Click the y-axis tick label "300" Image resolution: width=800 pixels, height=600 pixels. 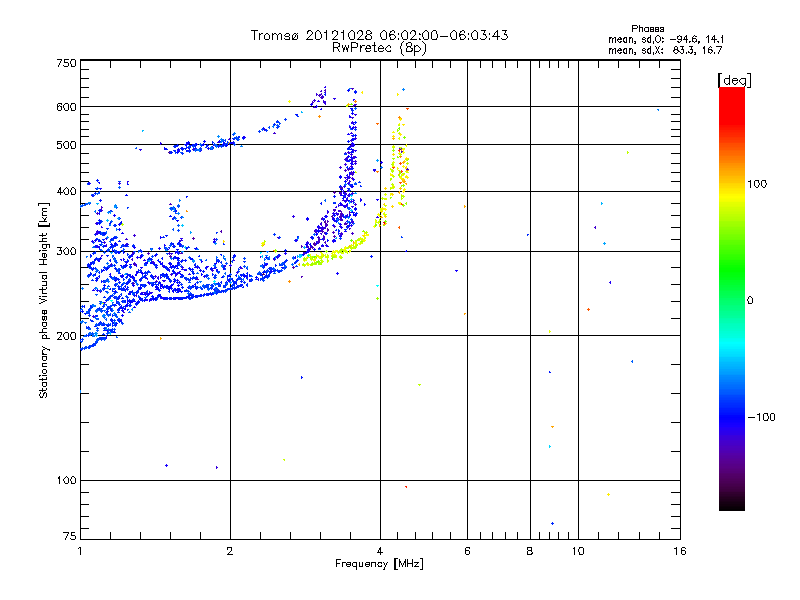point(66,252)
